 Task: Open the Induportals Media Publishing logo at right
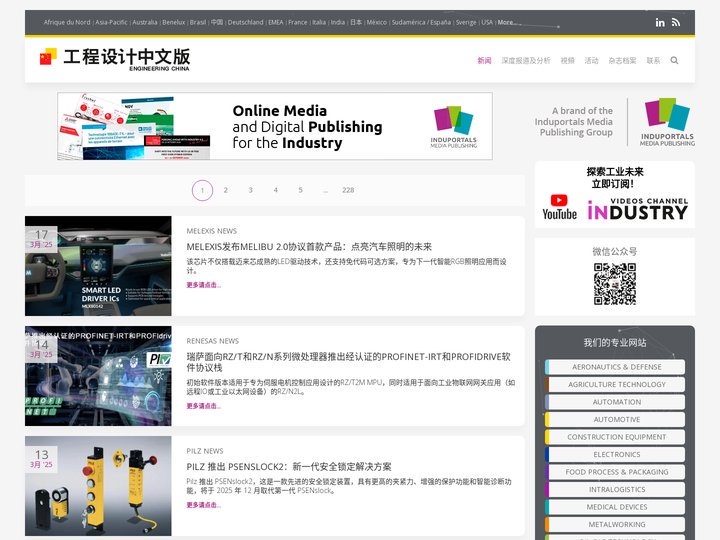[667, 122]
